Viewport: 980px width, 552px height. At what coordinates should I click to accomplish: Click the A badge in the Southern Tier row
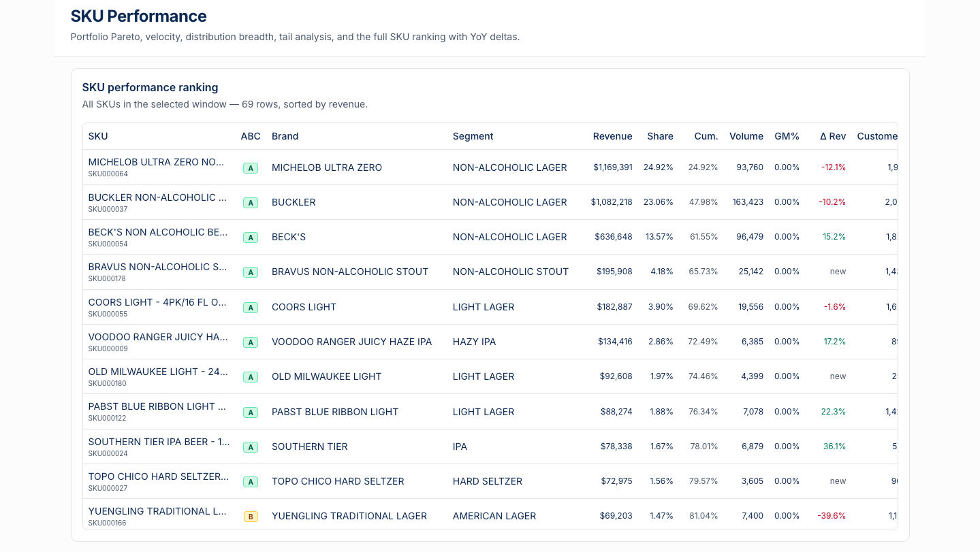(x=251, y=447)
